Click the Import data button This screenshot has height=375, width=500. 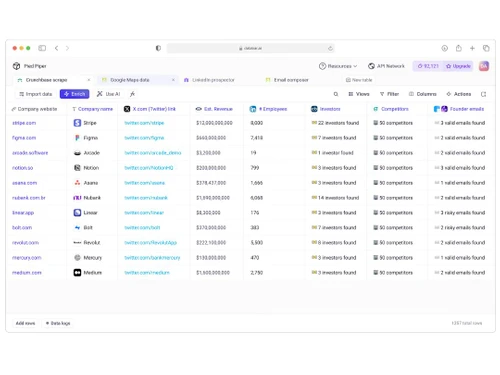tap(36, 94)
